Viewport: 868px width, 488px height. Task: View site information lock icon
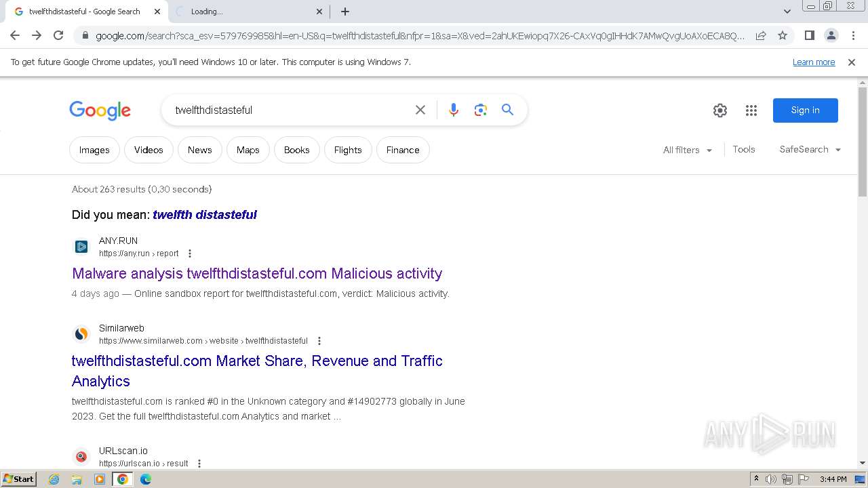pyautogui.click(x=85, y=35)
